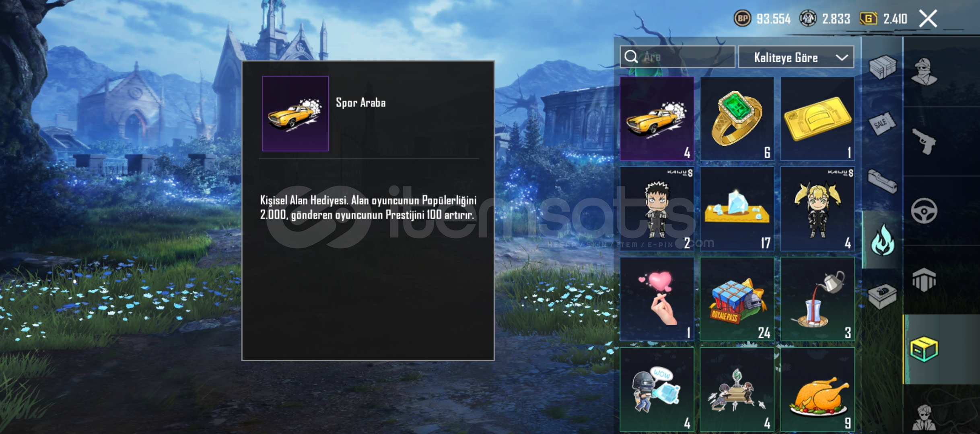Image resolution: width=980 pixels, height=434 pixels.
Task: Select the emerald gold ring item
Action: coord(737,119)
